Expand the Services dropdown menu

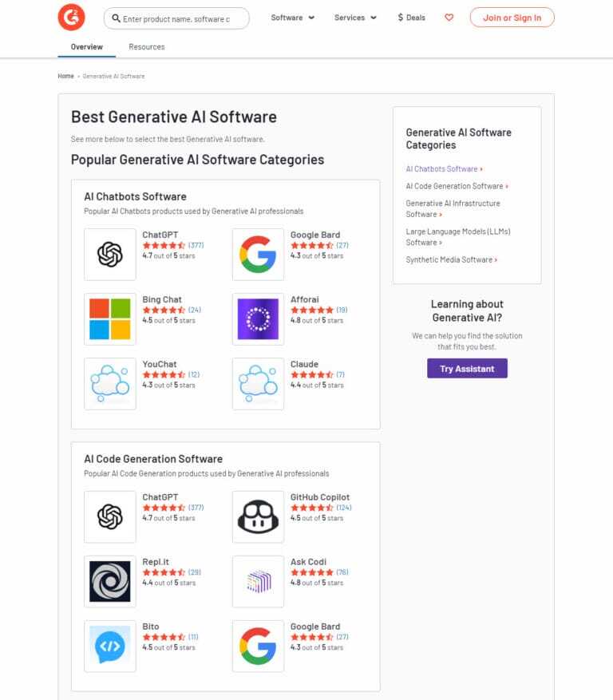tap(355, 18)
